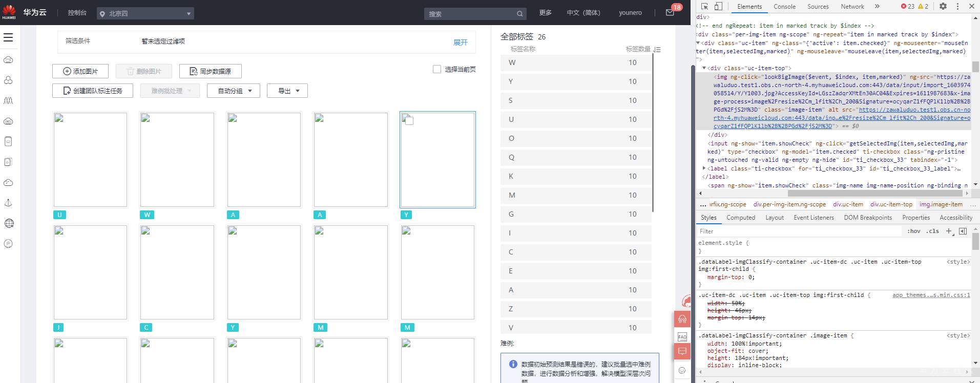980x383 pixels.
Task: Show more DevTools tabs chevron
Action: click(x=877, y=7)
